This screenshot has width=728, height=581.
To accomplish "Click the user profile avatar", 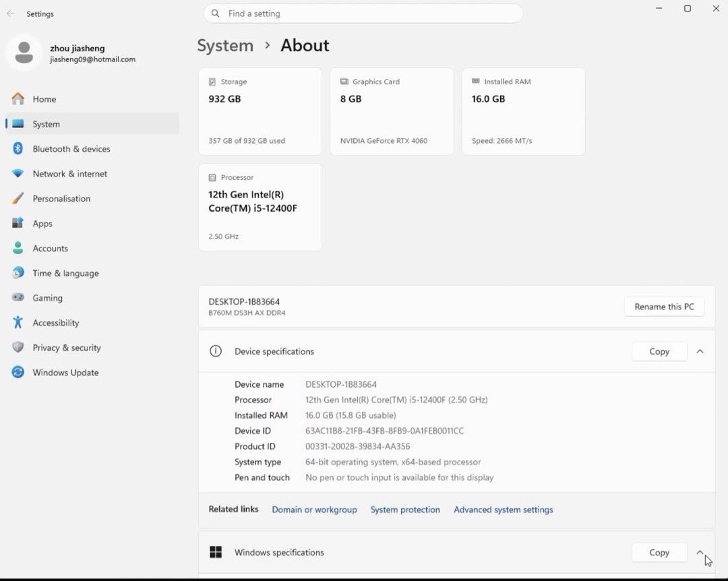I will [x=24, y=53].
